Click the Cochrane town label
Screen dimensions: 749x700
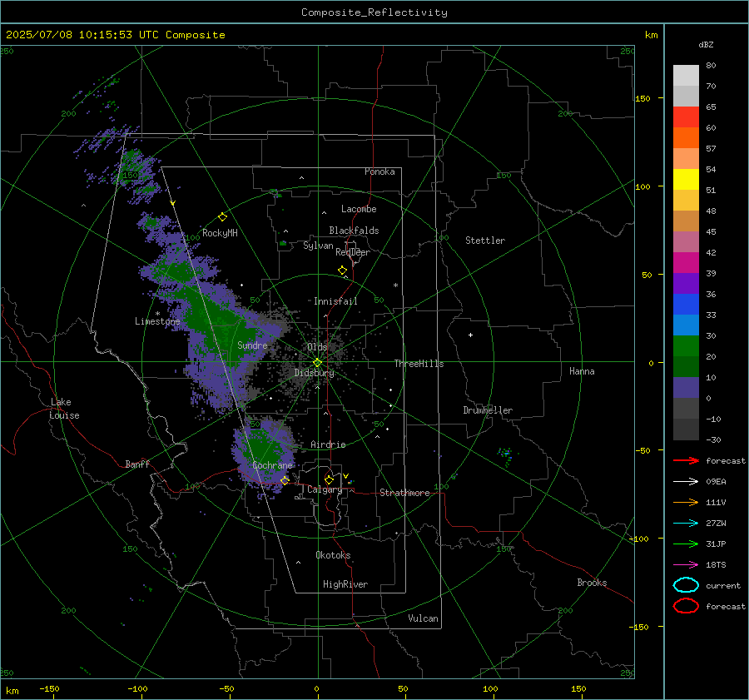point(272,465)
